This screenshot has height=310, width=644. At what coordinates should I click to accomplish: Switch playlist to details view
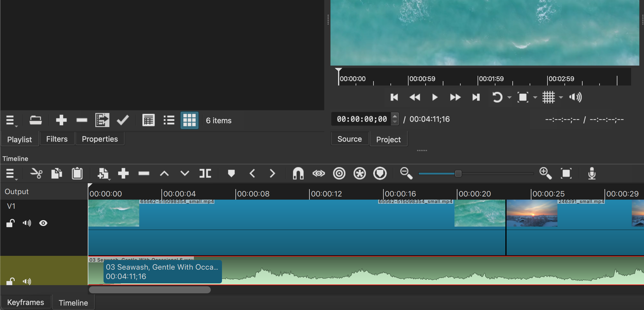pyautogui.click(x=149, y=120)
